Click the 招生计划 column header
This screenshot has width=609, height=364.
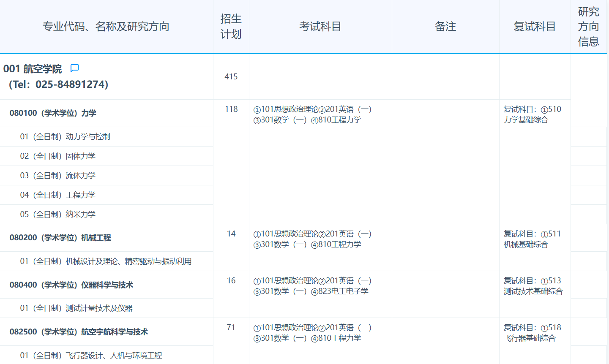coord(231,26)
